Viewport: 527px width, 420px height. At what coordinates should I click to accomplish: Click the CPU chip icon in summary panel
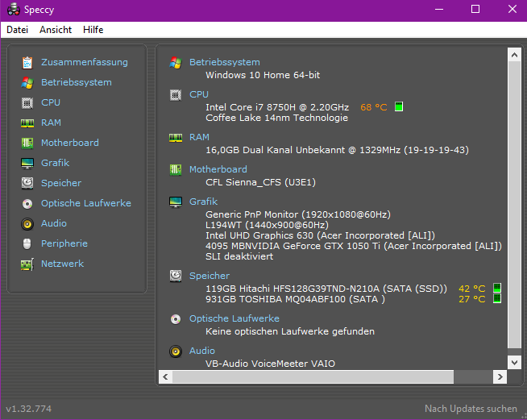[176, 95]
